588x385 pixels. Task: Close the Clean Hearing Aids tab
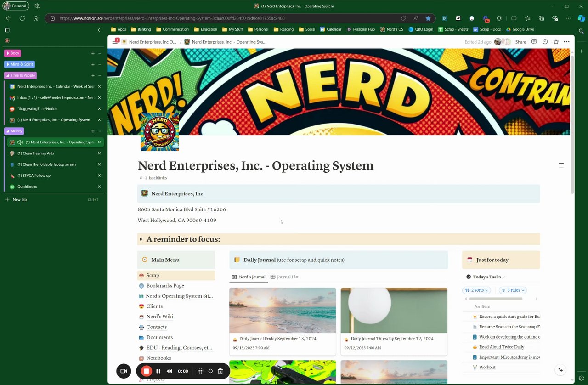(x=99, y=153)
